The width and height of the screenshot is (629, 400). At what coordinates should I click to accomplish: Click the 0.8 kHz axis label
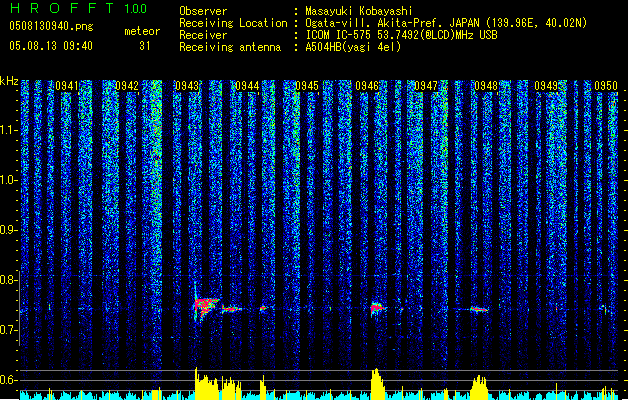8,280
